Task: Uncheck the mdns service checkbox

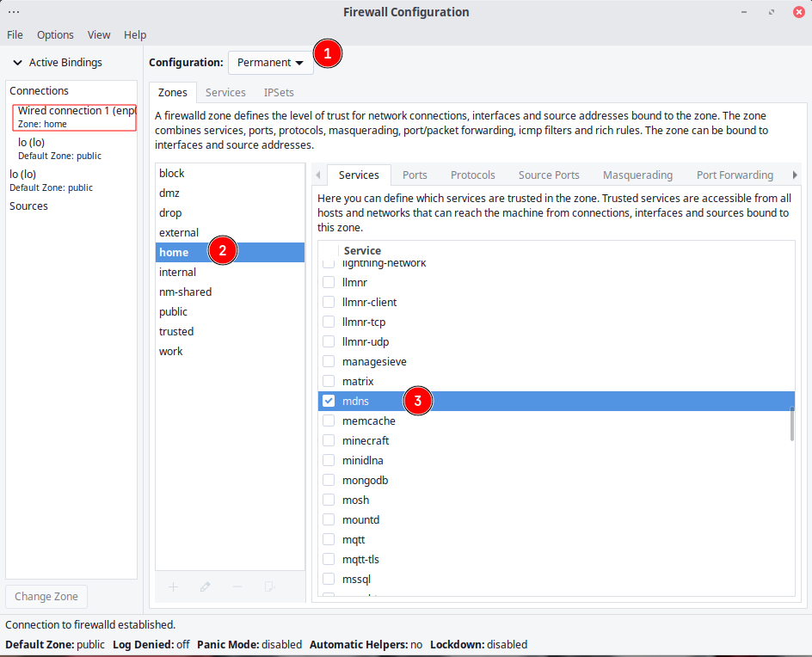Action: click(x=329, y=401)
